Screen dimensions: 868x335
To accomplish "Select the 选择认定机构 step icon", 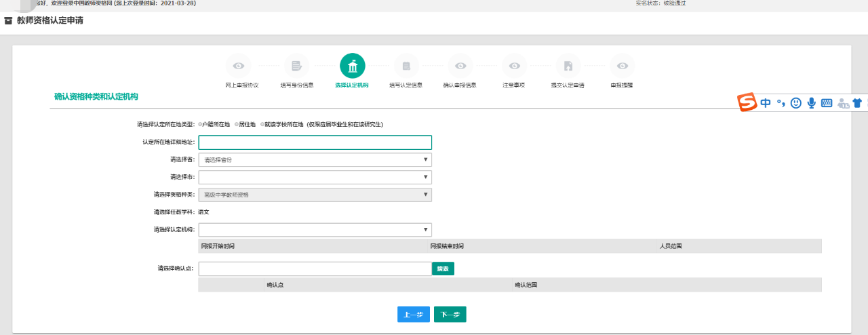I will (352, 66).
